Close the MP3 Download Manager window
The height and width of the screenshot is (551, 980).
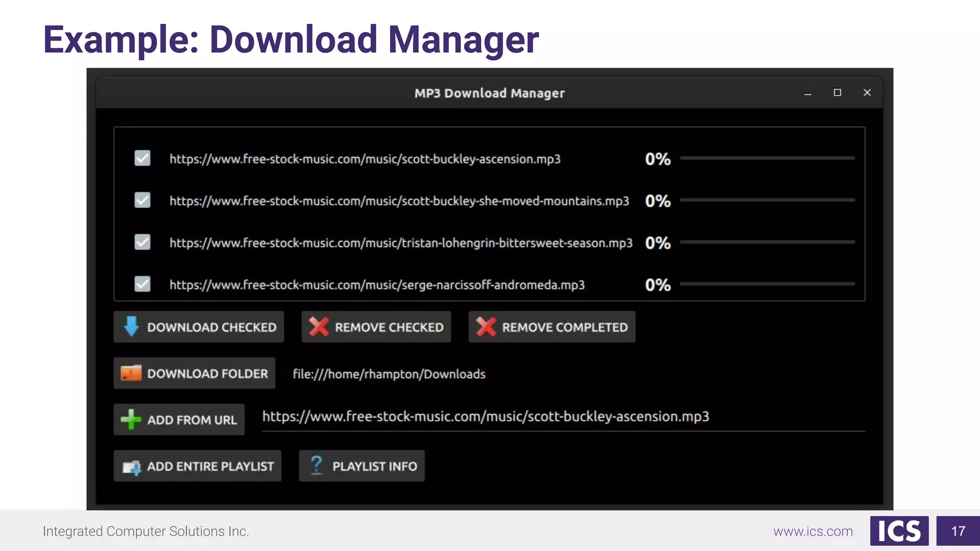(867, 92)
